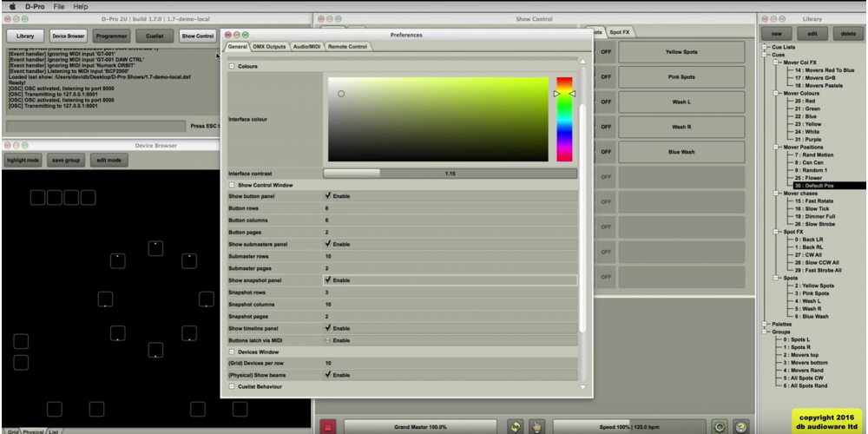Expand Cue Lists in Library tree
The image size is (868, 434).
click(766, 47)
